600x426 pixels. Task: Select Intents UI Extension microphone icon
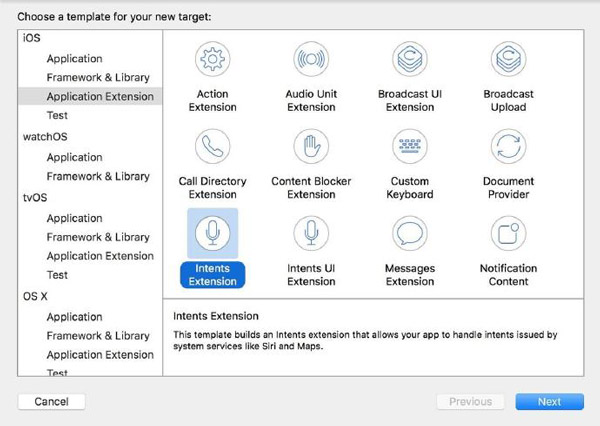(311, 233)
